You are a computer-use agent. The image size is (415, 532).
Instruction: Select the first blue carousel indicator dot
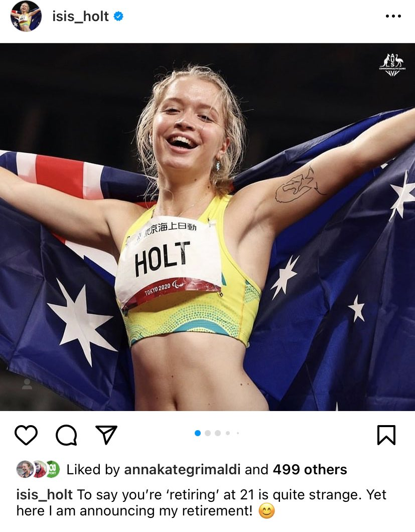[198, 433]
